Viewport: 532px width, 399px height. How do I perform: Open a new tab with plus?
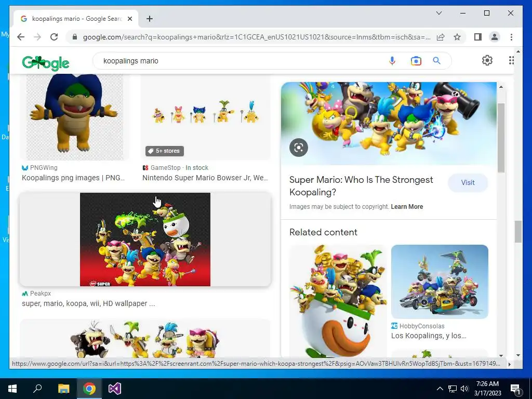[x=149, y=19]
